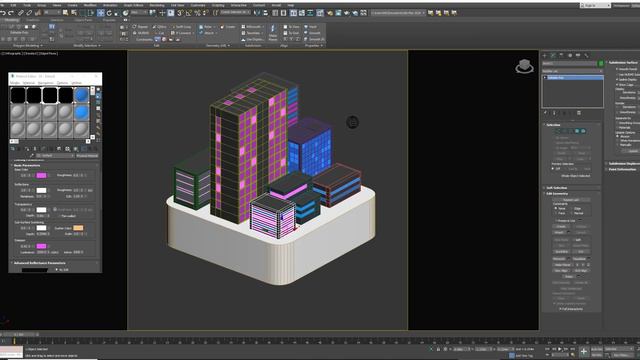
Task: Open the Create command panel tab
Action: [x=544, y=56]
